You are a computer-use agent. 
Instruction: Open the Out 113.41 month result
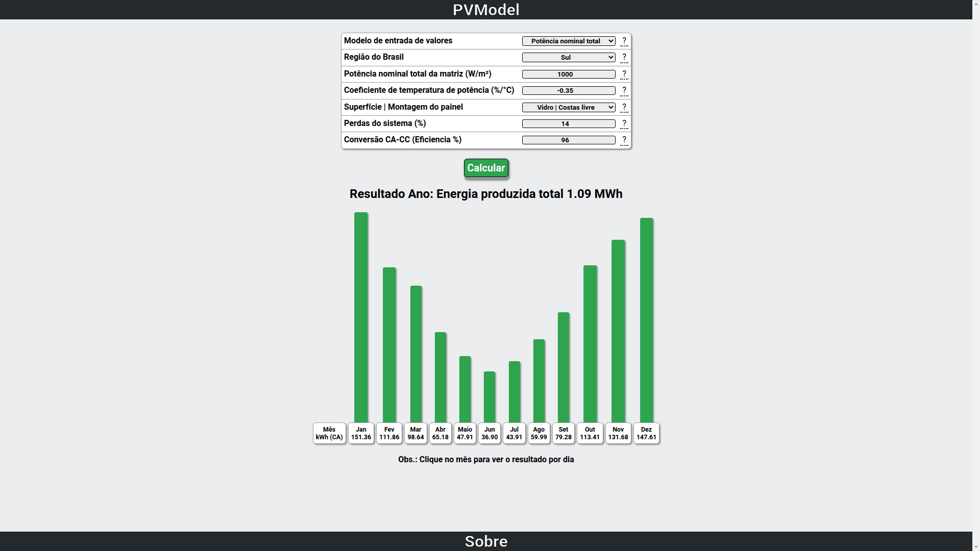(x=590, y=433)
